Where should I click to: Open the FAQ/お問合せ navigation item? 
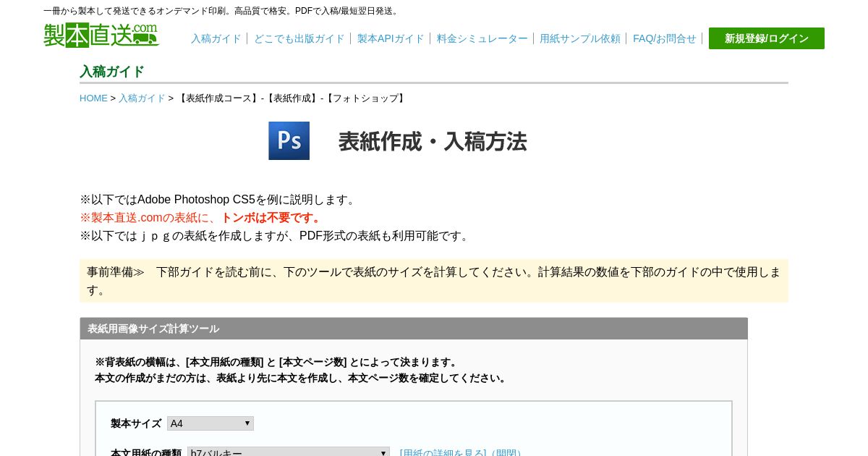click(x=665, y=39)
